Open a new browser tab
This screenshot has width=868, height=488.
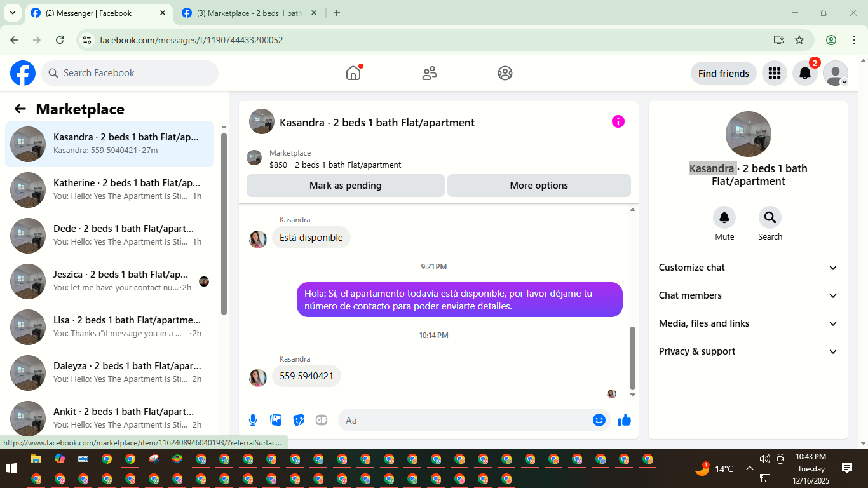click(337, 13)
